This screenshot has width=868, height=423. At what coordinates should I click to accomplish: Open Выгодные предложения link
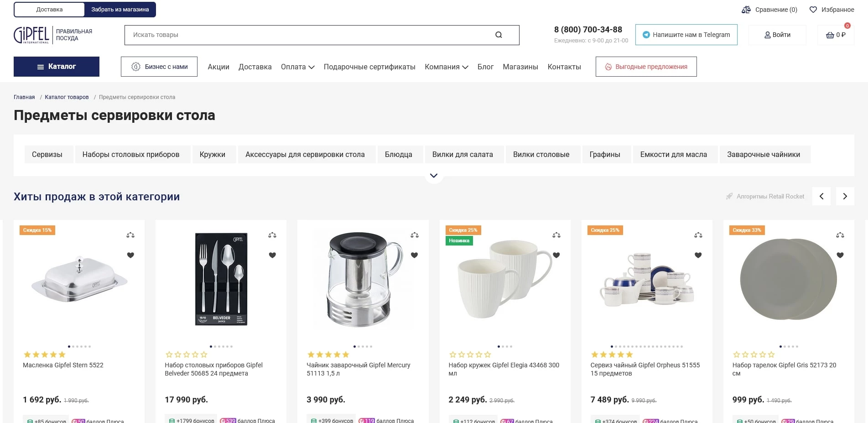(x=646, y=67)
